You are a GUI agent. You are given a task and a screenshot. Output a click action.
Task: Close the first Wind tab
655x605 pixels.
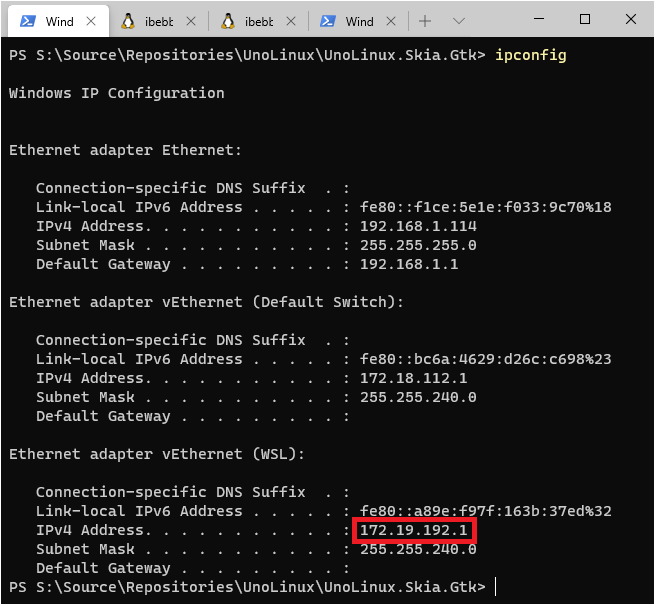click(x=91, y=21)
